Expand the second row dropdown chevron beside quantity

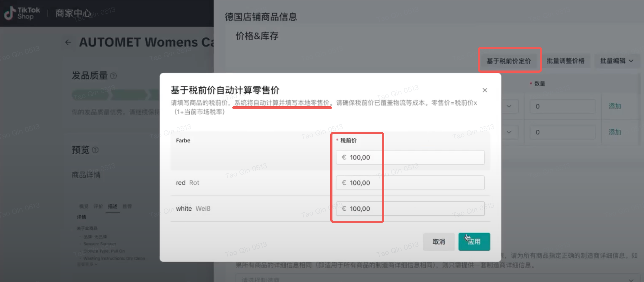coord(509,132)
